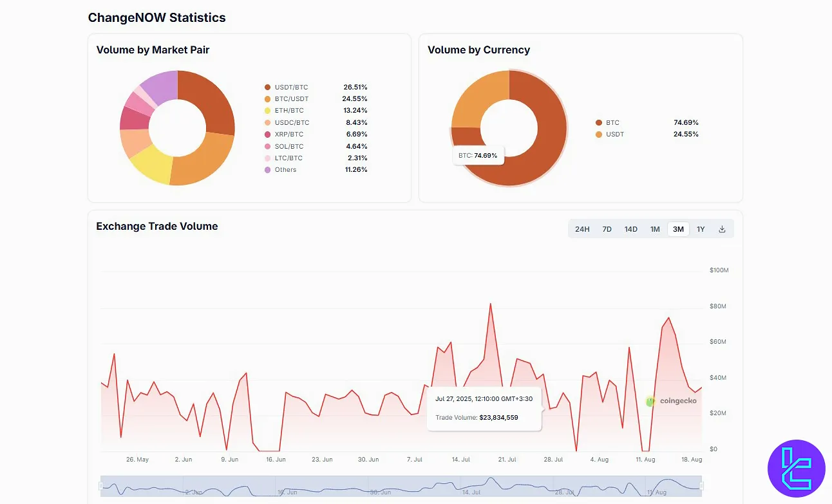
Task: Click the 26. May axis label
Action: (x=137, y=460)
